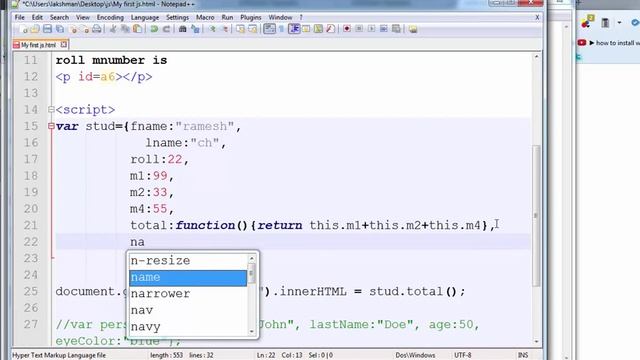Viewport: 640px width, 360px height.
Task: Click 'UTF-8' encoding in status bar
Action: [x=462, y=355]
